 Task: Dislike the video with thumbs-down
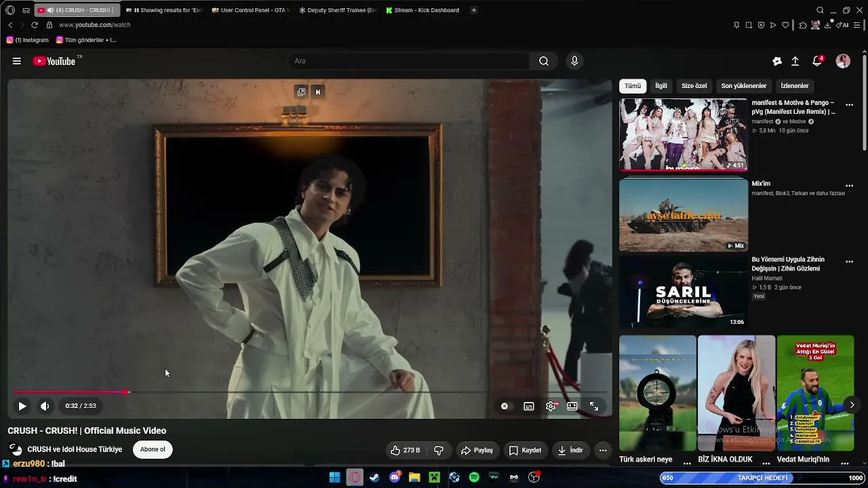click(x=439, y=450)
